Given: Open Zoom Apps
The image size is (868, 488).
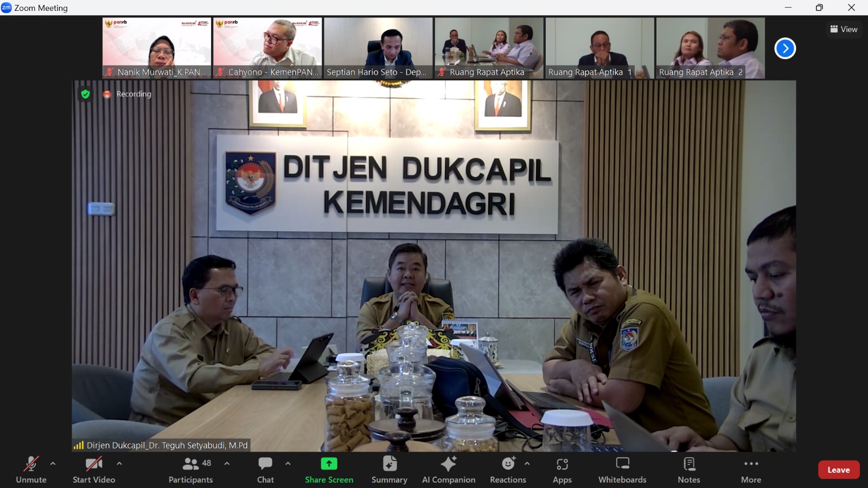Looking at the screenshot, I should (x=562, y=470).
